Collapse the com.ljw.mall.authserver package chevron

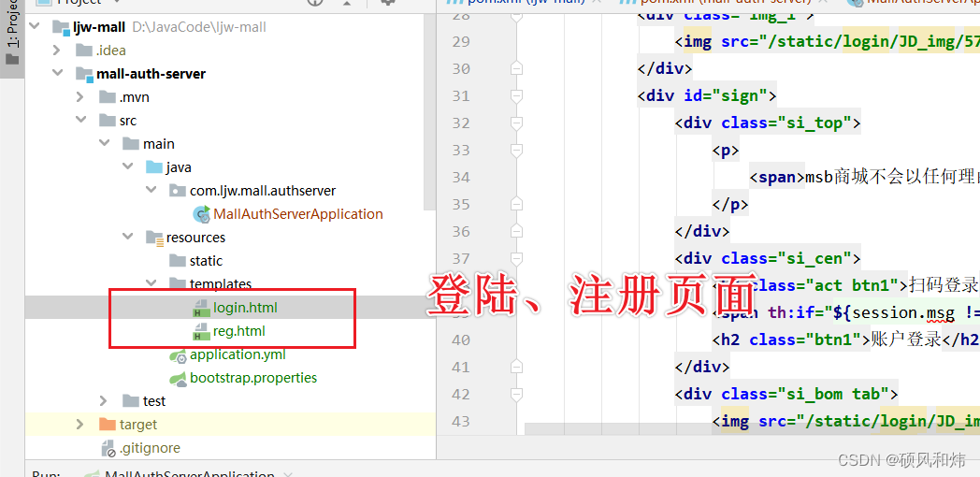pos(151,190)
